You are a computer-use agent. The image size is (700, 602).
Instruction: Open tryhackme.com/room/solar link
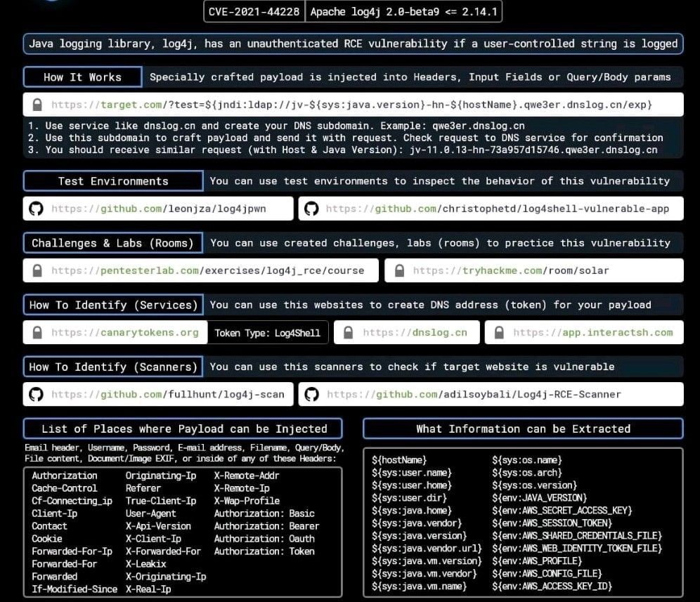(x=511, y=271)
